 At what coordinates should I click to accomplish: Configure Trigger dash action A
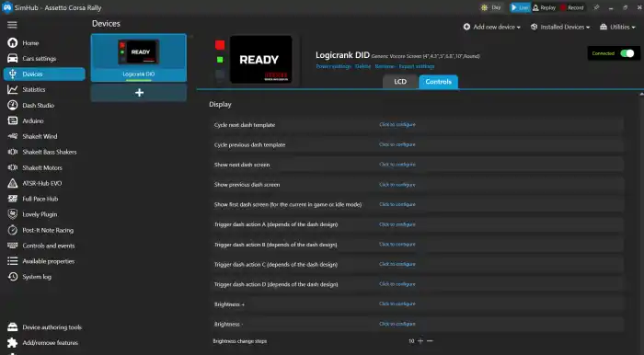point(397,224)
